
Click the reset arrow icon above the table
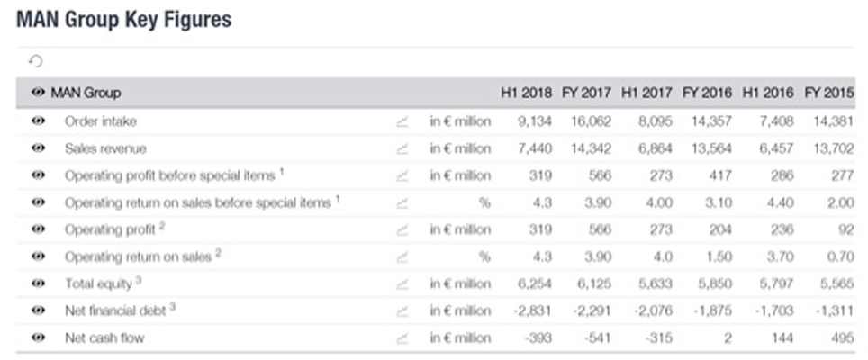(x=35, y=61)
